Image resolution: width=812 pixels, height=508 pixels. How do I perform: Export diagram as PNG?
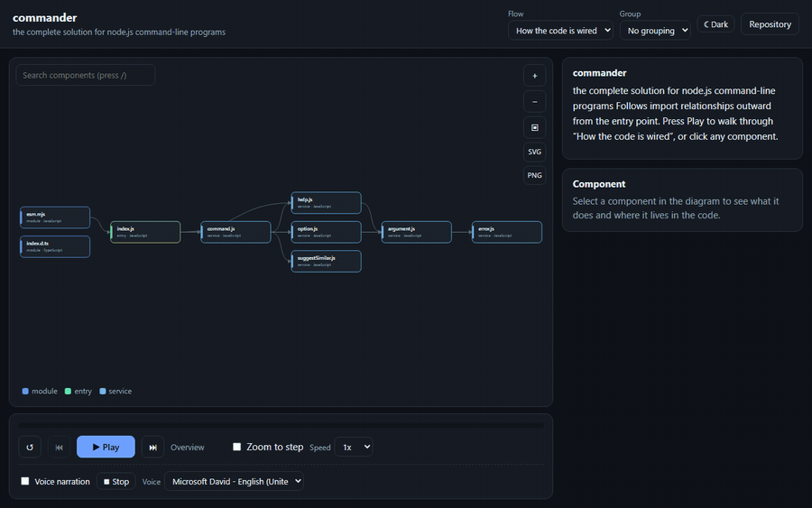(534, 176)
